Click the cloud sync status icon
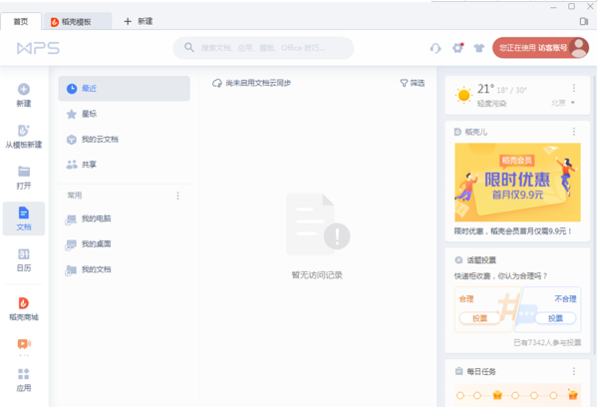 [217, 83]
